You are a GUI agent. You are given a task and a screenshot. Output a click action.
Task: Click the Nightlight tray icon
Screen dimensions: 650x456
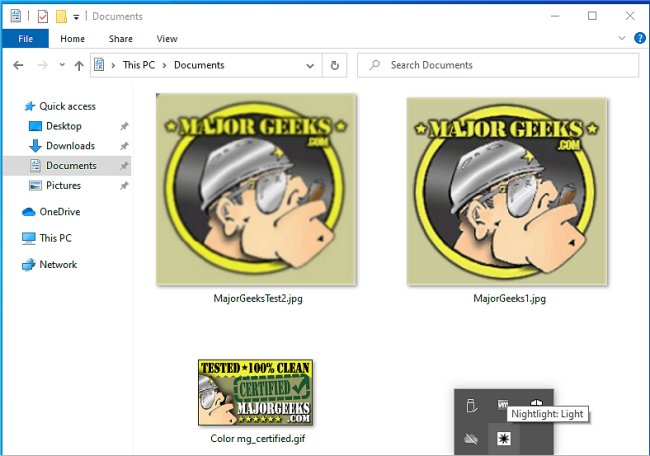(x=504, y=439)
